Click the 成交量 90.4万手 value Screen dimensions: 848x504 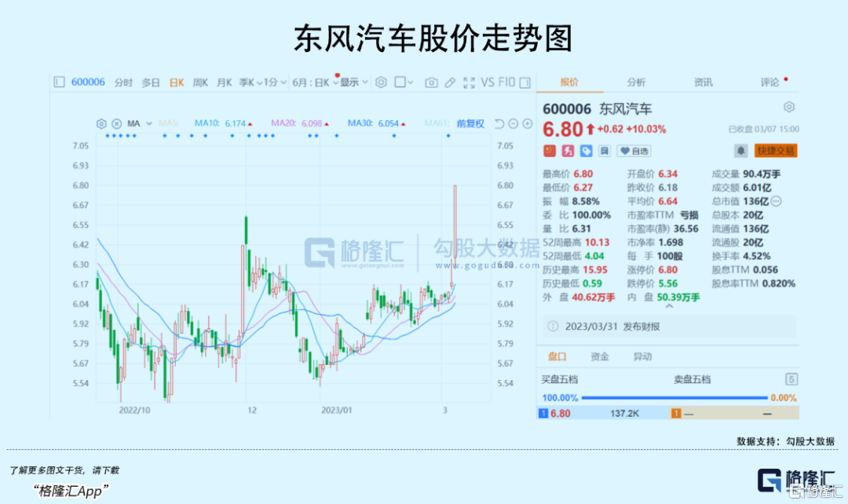(x=762, y=174)
